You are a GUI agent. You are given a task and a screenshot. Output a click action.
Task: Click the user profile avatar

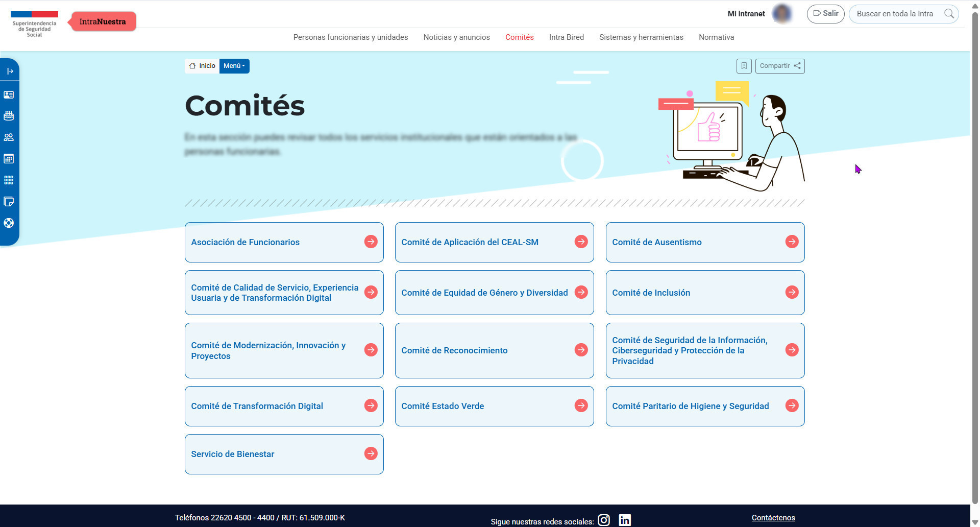point(781,14)
